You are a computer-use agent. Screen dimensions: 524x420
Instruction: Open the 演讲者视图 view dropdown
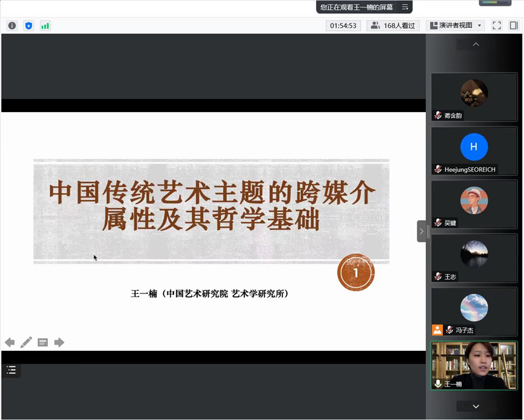click(454, 25)
